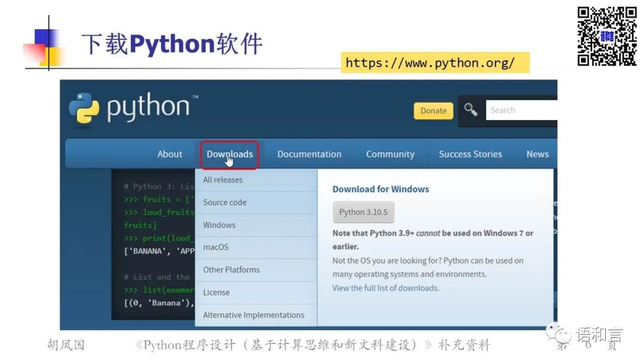Open the Community menu
Viewport: 644px width, 363px height.
click(x=390, y=154)
